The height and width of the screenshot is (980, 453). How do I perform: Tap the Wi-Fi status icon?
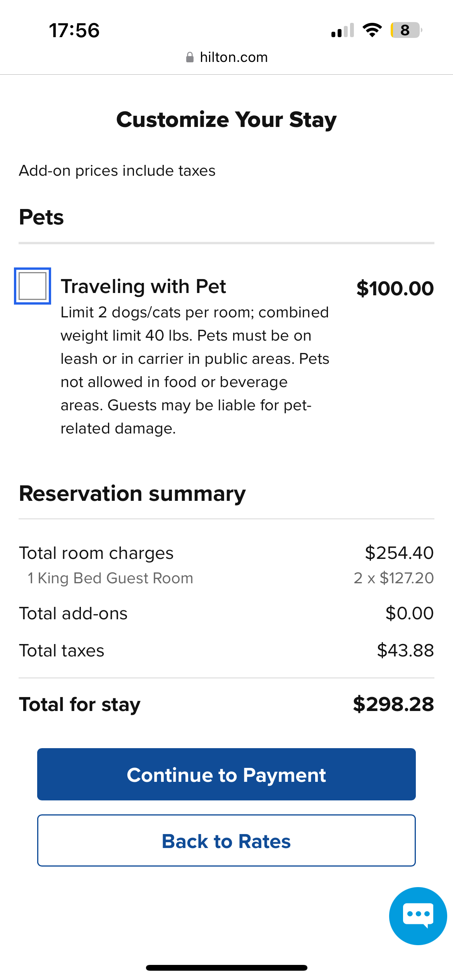tap(372, 30)
